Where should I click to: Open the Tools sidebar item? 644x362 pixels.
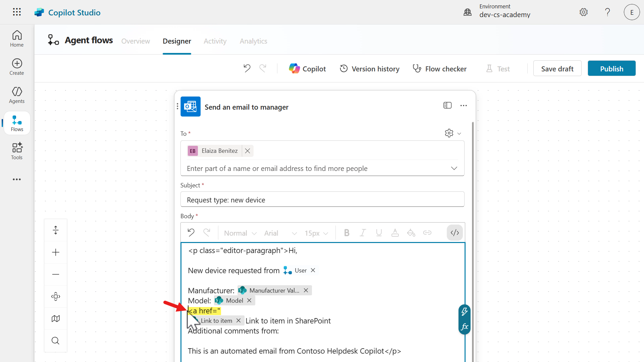(x=17, y=151)
